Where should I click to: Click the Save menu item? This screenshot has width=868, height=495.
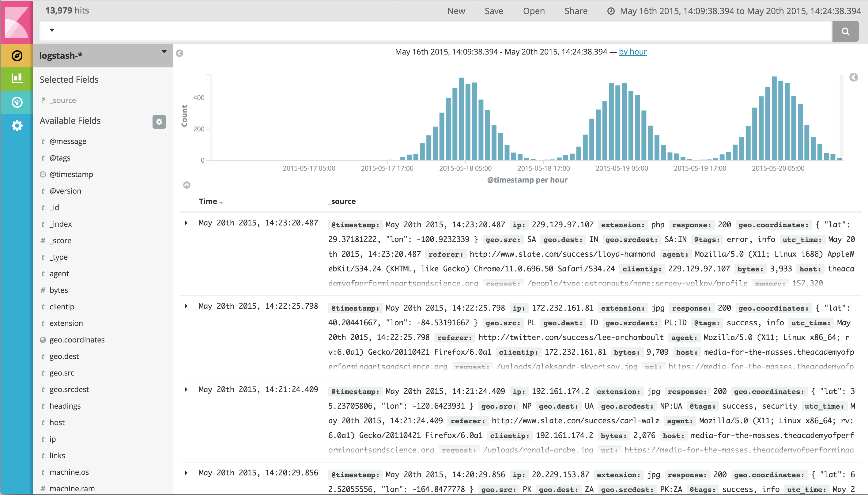493,11
